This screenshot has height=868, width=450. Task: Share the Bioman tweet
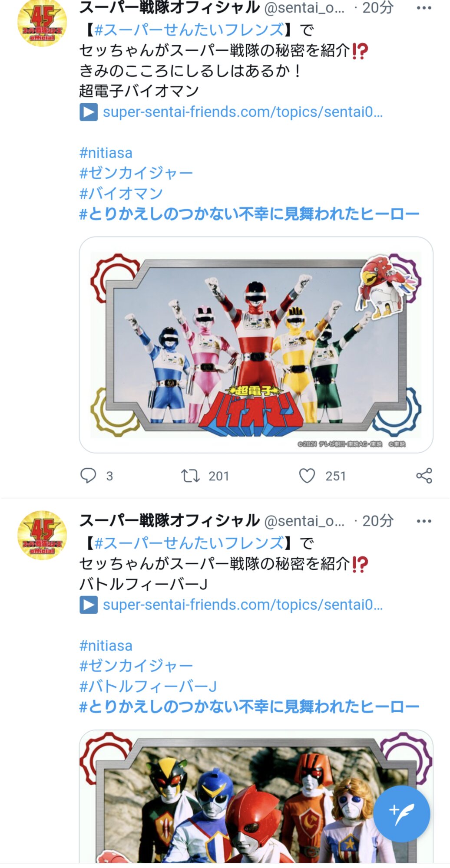click(424, 476)
